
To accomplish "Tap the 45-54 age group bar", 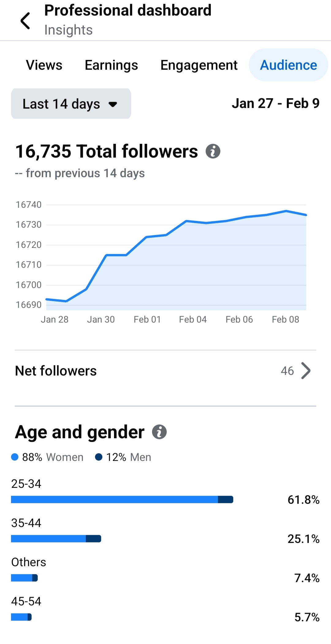I will pos(21,617).
